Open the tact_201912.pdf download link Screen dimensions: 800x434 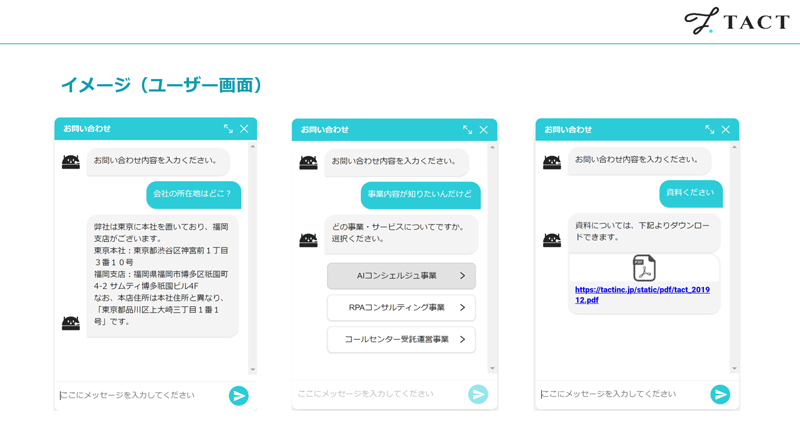pos(642,295)
